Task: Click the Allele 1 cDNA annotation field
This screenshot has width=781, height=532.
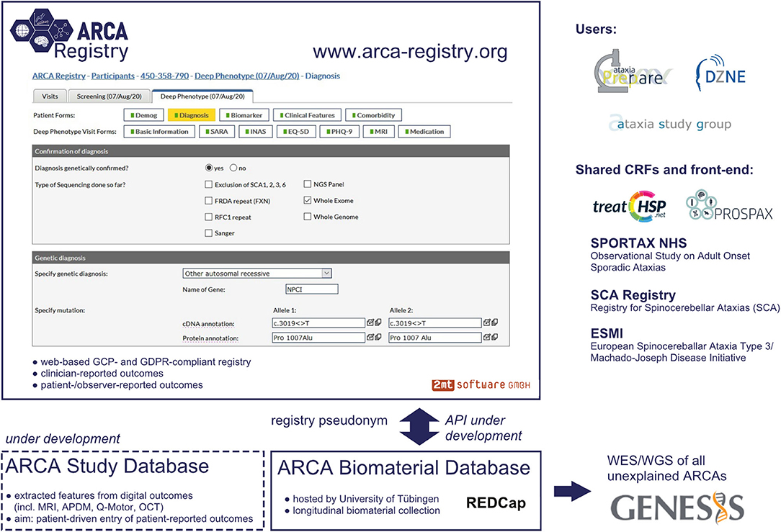Action: tap(318, 323)
